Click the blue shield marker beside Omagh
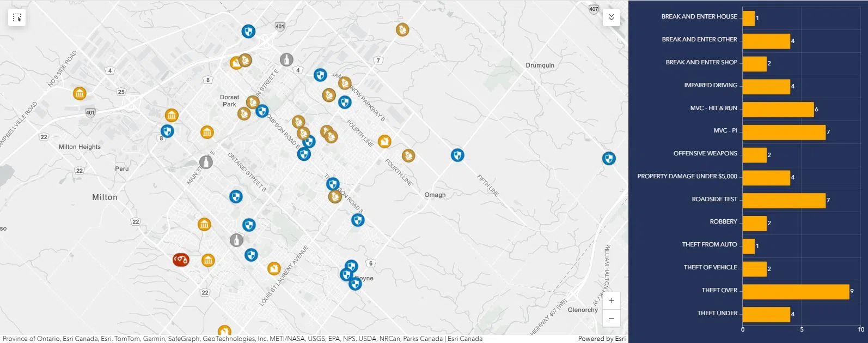 [457, 155]
